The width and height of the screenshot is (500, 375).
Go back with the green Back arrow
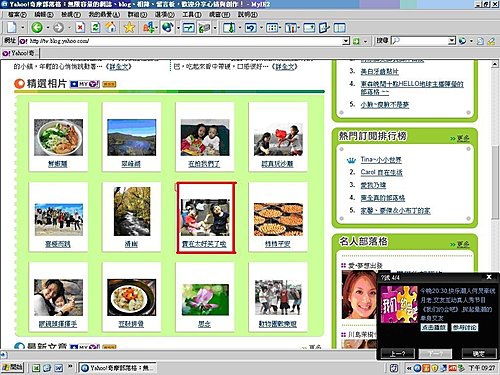37,27
